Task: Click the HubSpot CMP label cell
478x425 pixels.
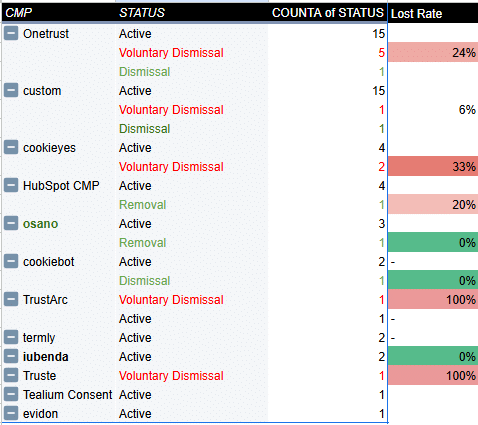Action: pos(61,186)
